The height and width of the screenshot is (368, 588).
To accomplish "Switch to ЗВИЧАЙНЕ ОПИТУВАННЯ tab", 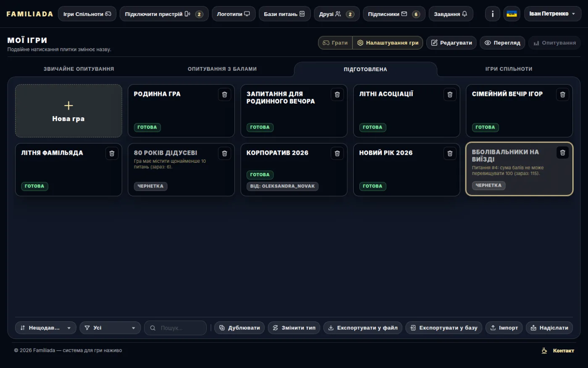I will [79, 69].
